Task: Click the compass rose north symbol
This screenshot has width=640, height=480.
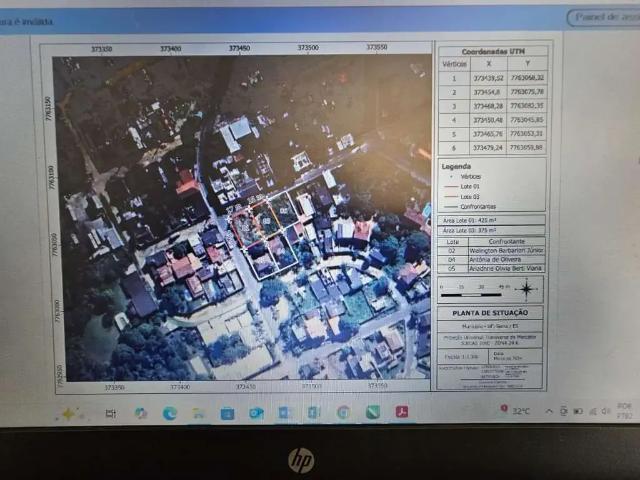Action: pyautogui.click(x=525, y=289)
